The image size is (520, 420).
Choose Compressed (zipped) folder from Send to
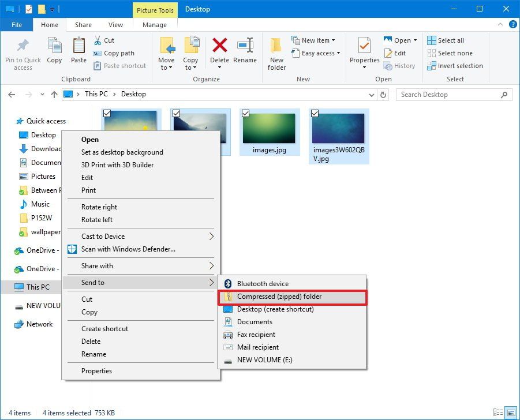[x=279, y=297]
